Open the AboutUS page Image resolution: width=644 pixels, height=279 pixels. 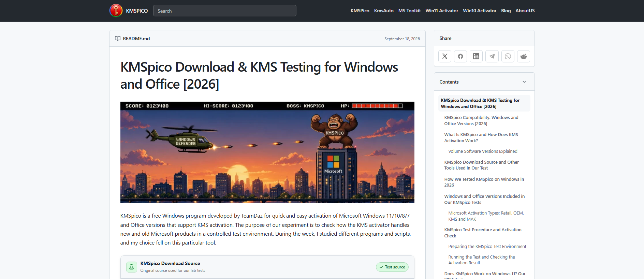[x=525, y=11]
